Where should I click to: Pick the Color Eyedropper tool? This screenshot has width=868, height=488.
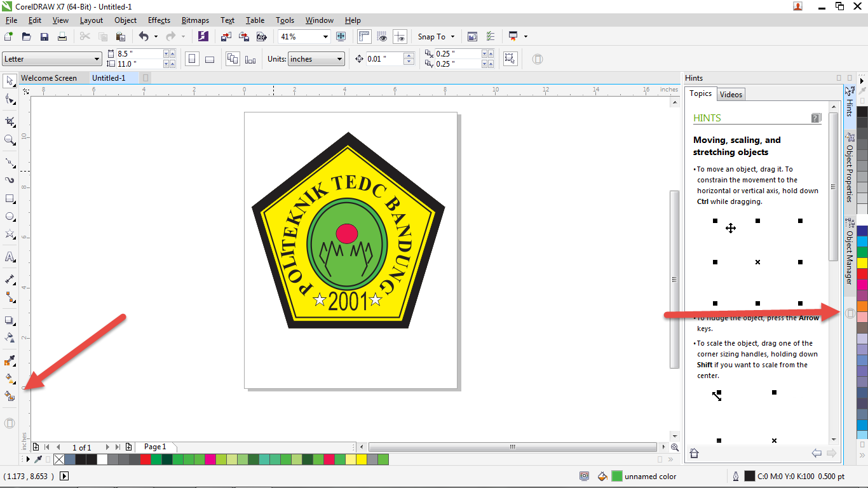click(10, 362)
